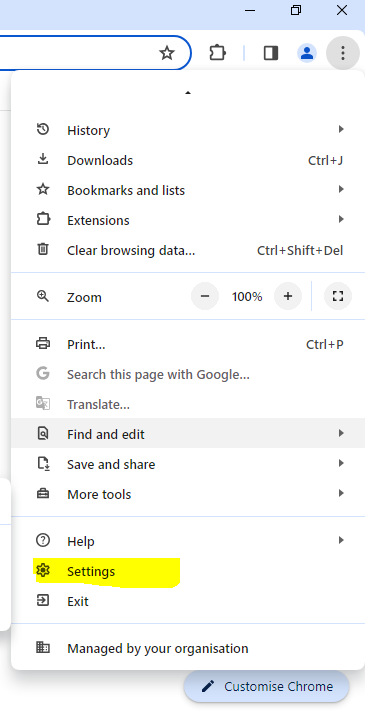Open the profile avatar icon

(x=307, y=53)
